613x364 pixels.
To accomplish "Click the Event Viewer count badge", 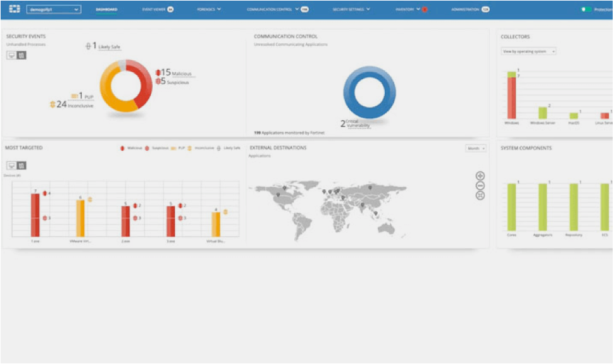I will (x=170, y=9).
